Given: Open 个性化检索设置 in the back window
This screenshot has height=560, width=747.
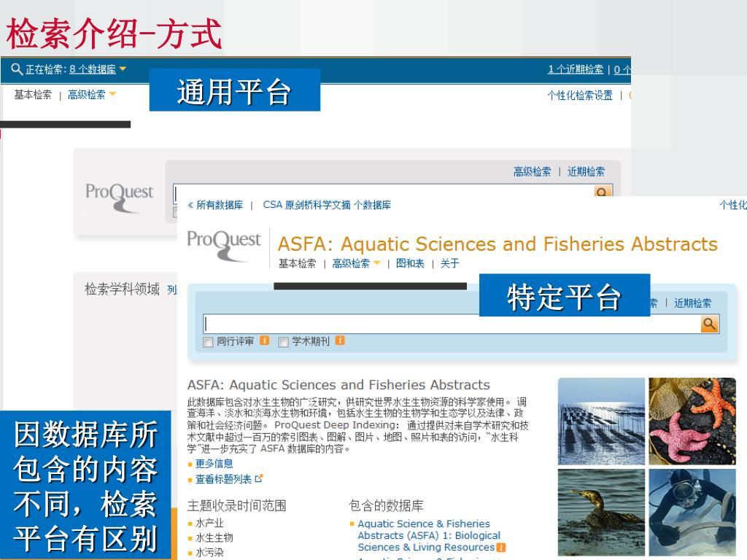Looking at the screenshot, I should click(580, 96).
